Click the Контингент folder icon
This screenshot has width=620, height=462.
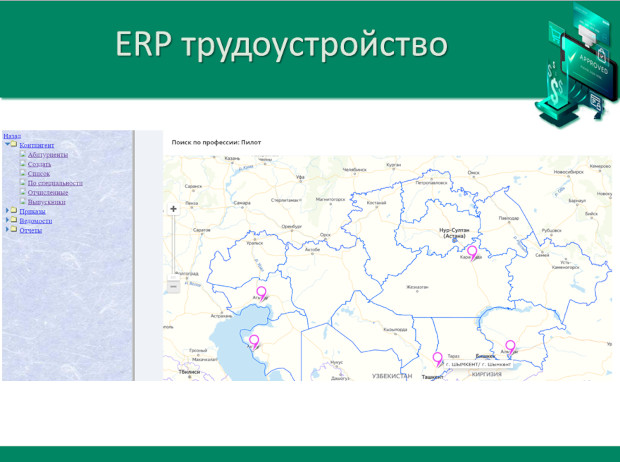[x=13, y=144]
